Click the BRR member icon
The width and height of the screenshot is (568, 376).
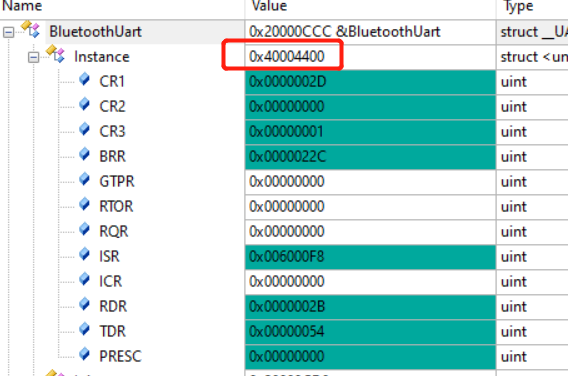(x=84, y=154)
